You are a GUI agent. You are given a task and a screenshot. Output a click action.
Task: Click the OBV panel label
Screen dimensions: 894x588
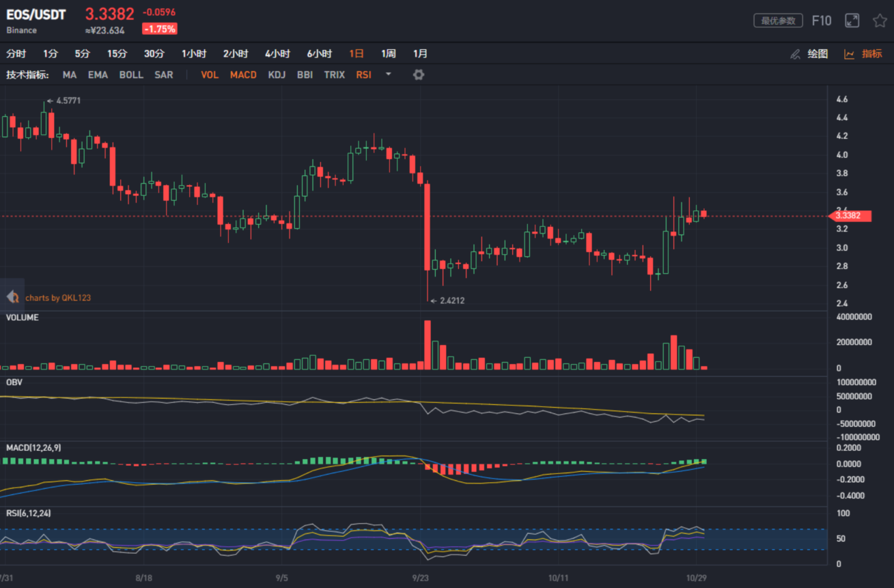[x=14, y=382]
